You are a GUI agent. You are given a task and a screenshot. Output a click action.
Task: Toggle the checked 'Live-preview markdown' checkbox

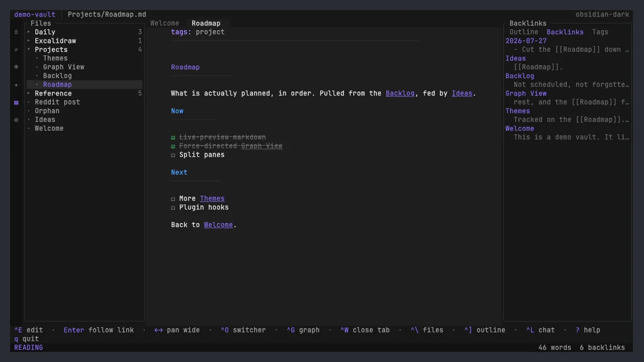click(x=173, y=137)
